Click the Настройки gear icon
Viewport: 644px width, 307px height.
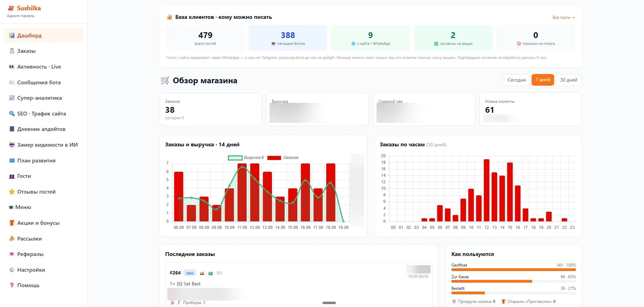point(12,270)
